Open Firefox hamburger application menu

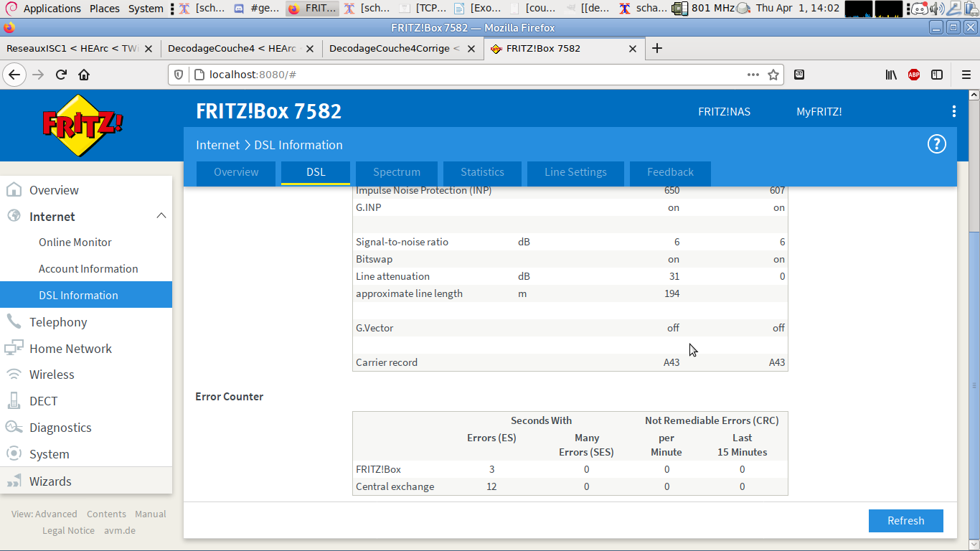click(966, 75)
